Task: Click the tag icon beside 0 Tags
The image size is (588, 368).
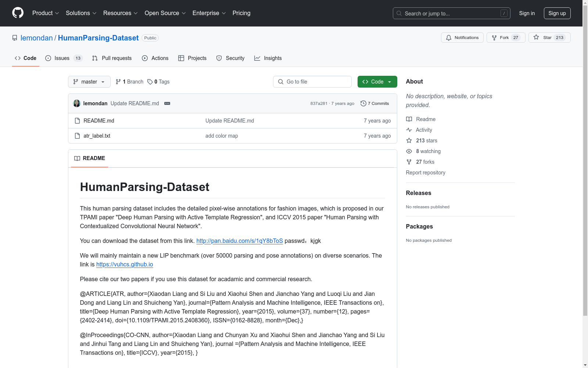Action: click(150, 82)
